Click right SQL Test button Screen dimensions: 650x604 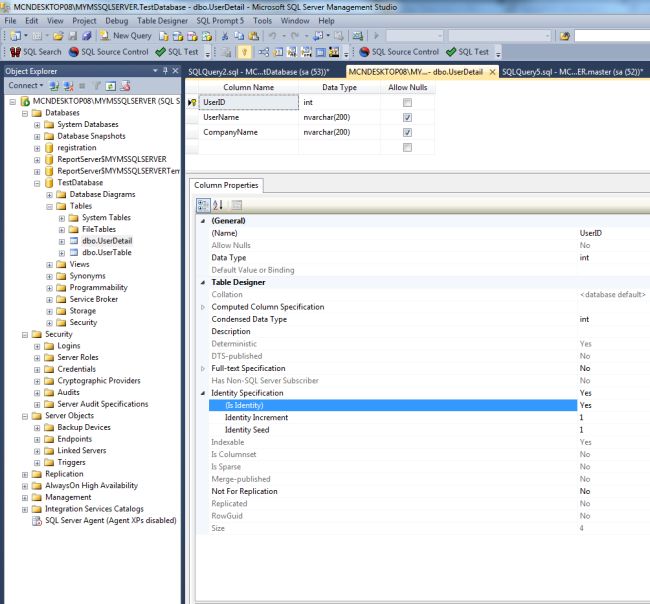coord(468,52)
